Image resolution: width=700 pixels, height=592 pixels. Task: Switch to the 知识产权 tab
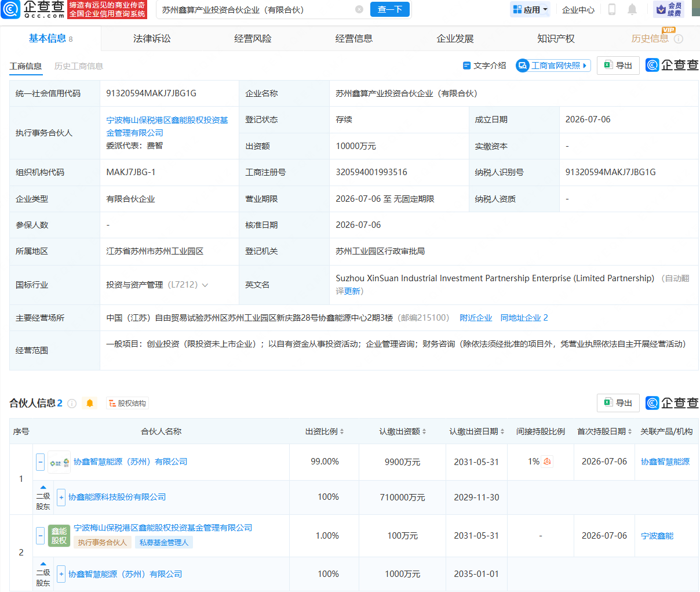(x=556, y=39)
